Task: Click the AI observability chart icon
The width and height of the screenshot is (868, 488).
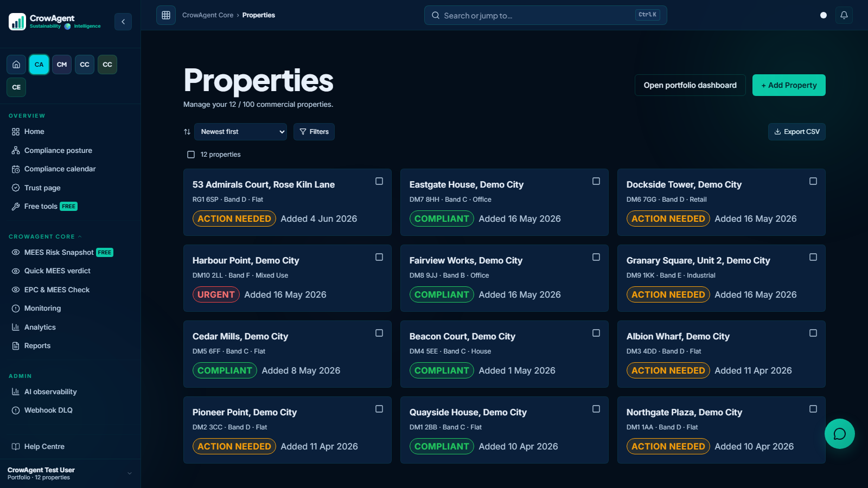Action: pos(16,391)
